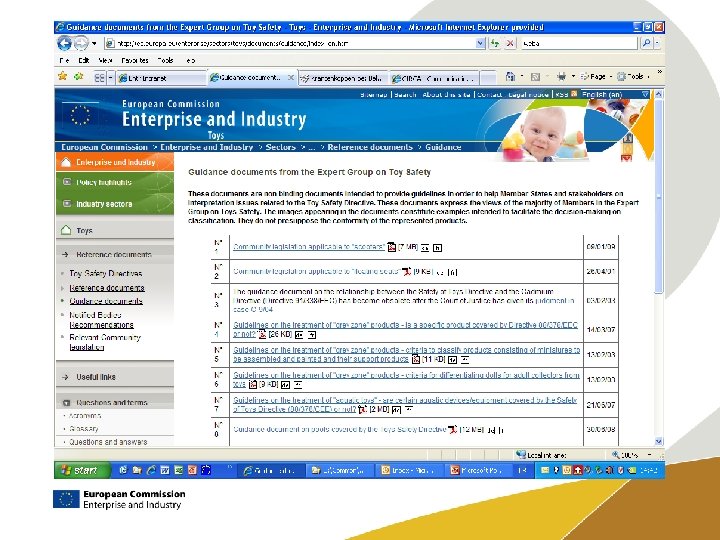Click the browser Forward arrow button

[81, 44]
